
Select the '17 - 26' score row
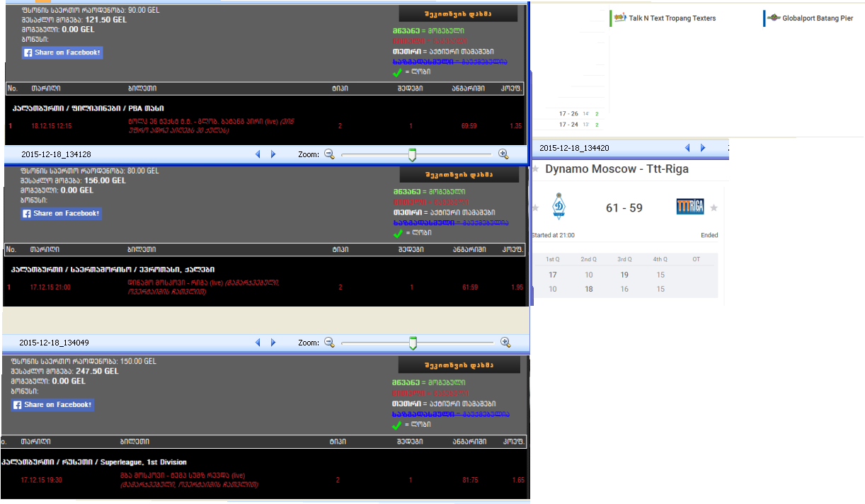[x=568, y=113]
